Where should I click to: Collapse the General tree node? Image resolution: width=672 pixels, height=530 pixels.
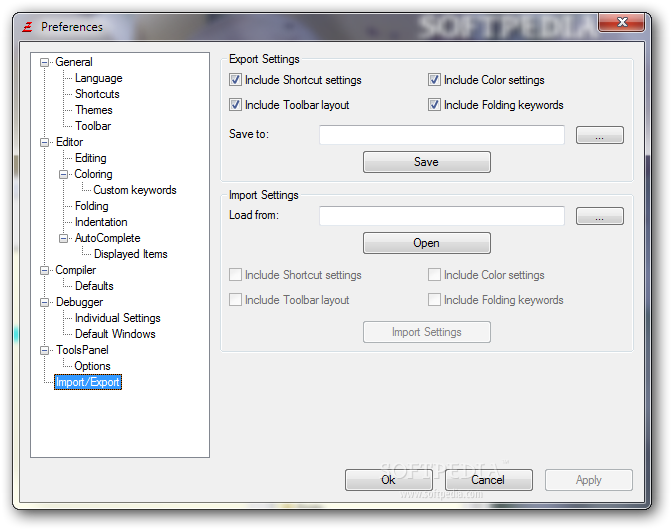pyautogui.click(x=44, y=63)
